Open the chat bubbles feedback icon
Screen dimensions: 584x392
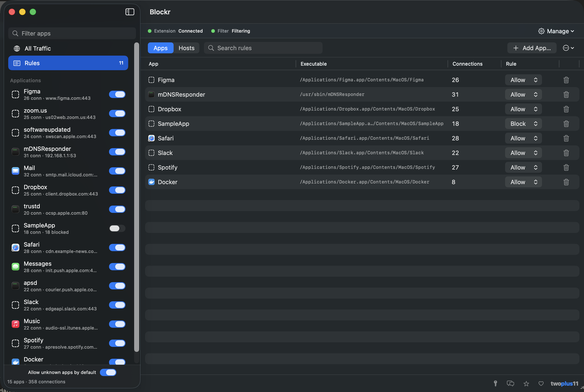pos(511,384)
